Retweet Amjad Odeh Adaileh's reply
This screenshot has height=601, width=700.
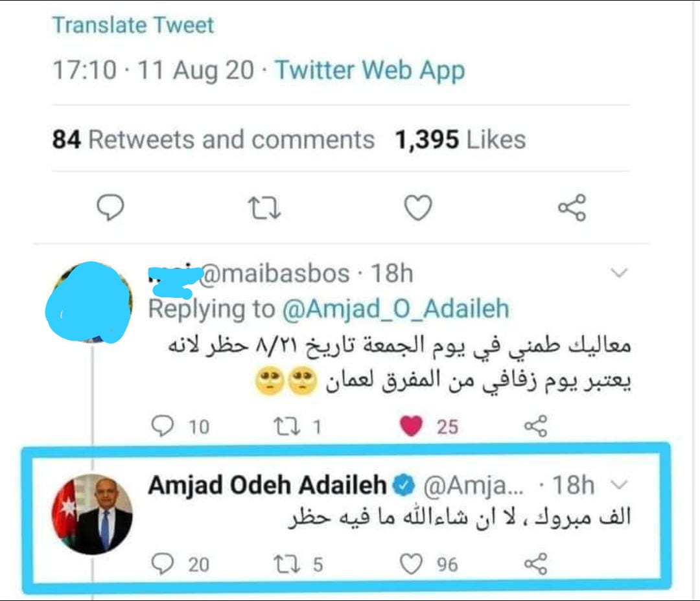pos(286,565)
